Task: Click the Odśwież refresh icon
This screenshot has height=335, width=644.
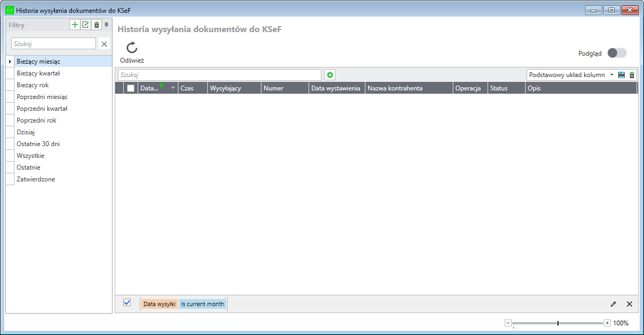Action: 132,48
